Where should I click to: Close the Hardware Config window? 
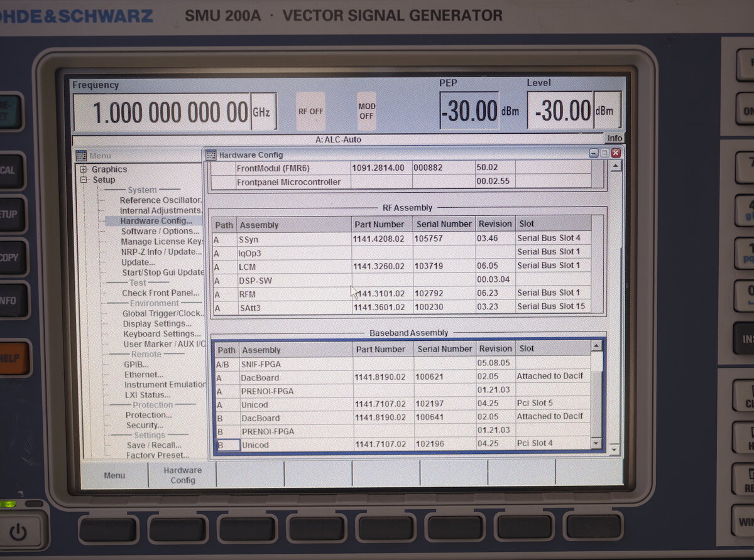(615, 153)
